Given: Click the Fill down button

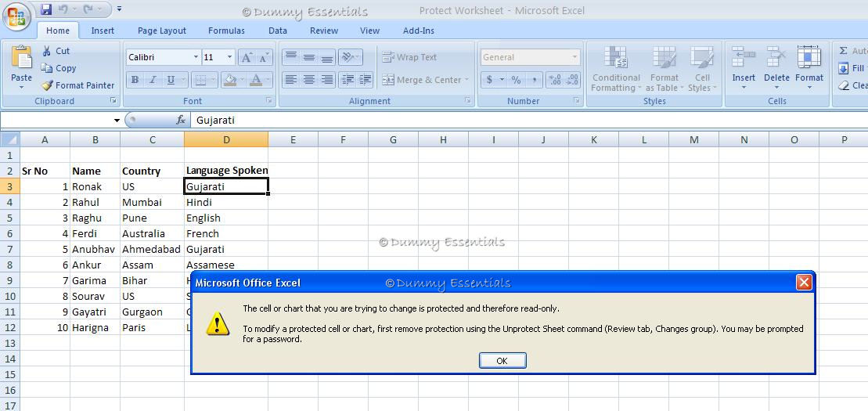Looking at the screenshot, I should pyautogui.click(x=852, y=68).
